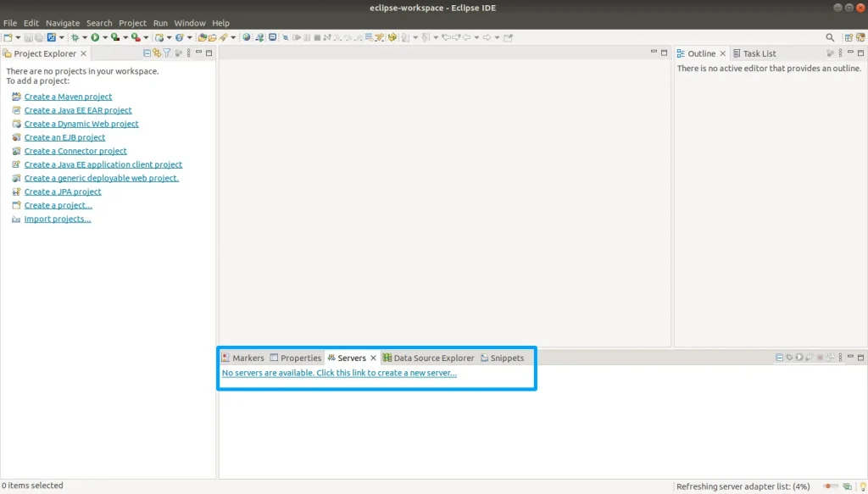Viewport: 868px width, 494px height.
Task: Close the Project Explorer view tab
Action: [x=83, y=53]
